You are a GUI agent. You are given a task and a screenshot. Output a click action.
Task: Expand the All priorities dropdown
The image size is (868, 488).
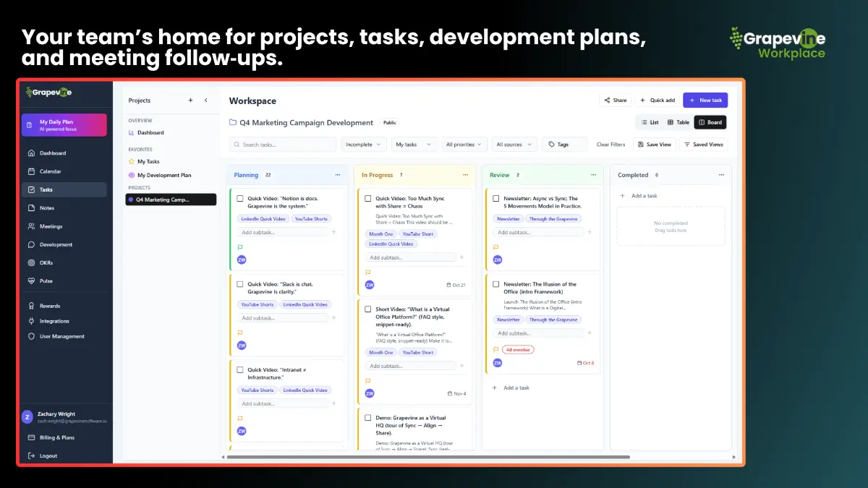(464, 144)
